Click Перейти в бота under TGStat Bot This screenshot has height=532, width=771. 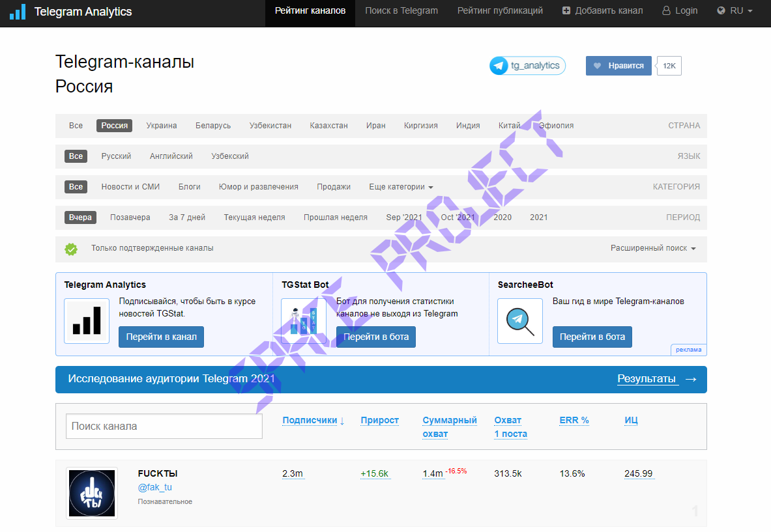[376, 337]
